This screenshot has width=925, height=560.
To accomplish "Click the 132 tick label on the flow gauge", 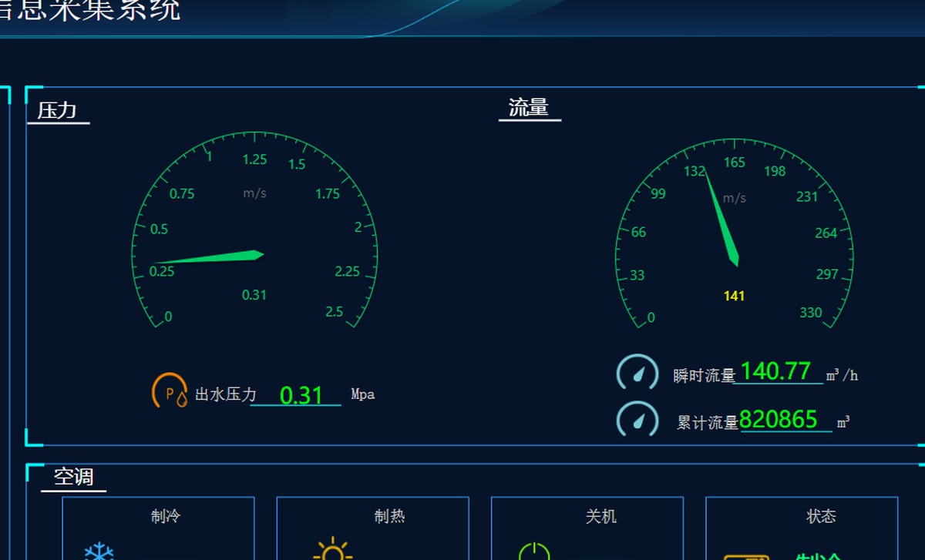I will [695, 171].
